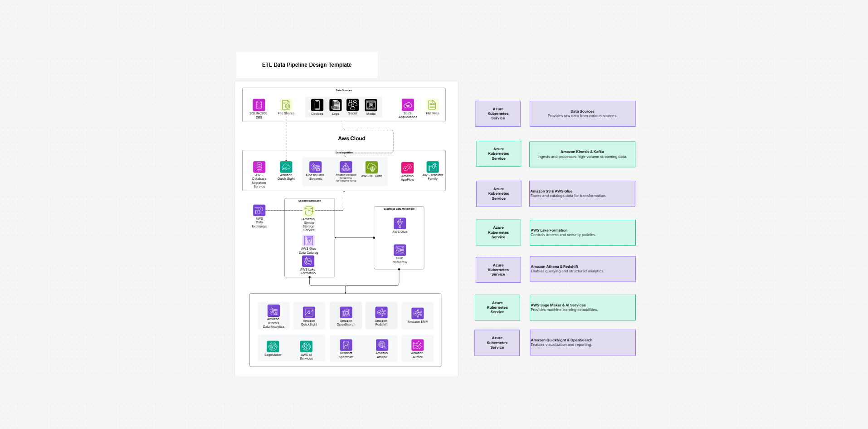
Task: Select the SaaS Applications cloud icon
Action: pos(408,105)
